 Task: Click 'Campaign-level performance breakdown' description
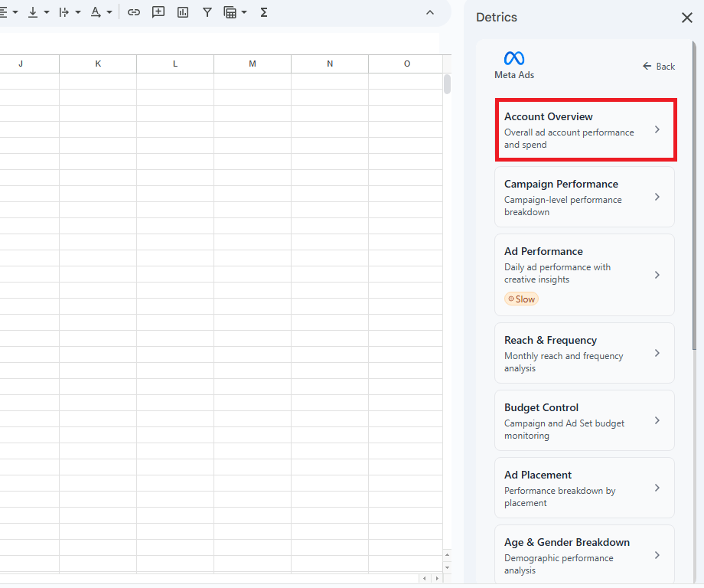[563, 206]
